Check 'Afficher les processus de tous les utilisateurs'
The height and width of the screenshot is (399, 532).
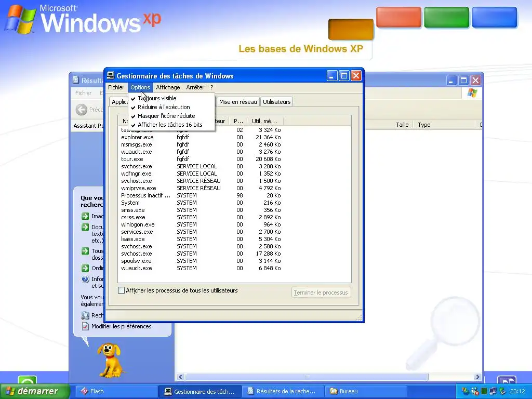tap(121, 290)
